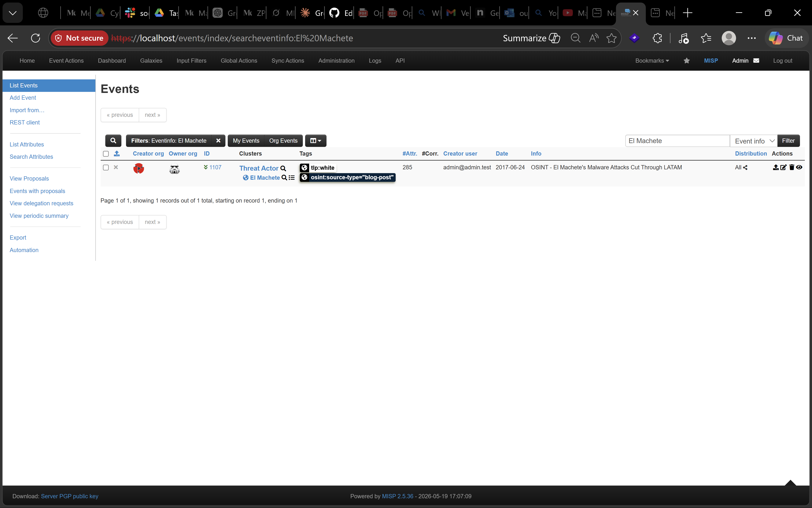The image size is (812, 508).
Task: Expand the Bookmarks dropdown menu
Action: click(x=652, y=61)
